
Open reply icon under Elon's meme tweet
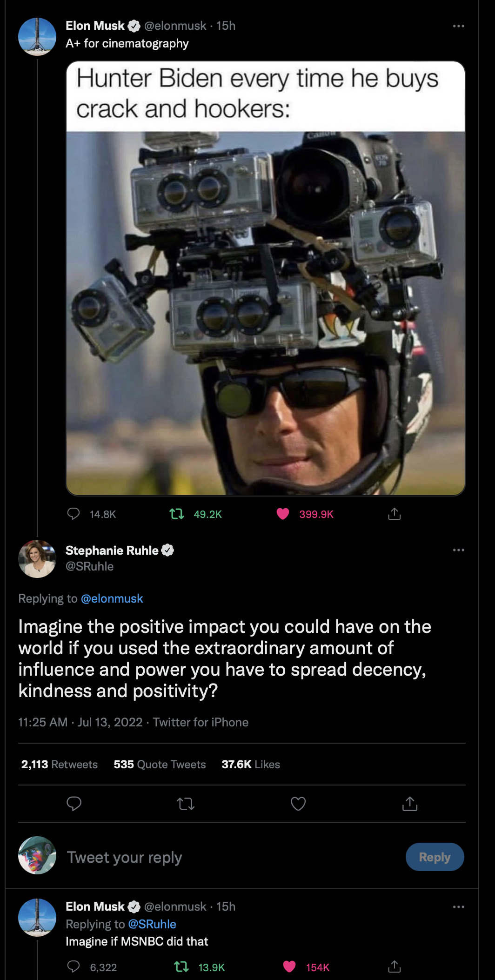[x=74, y=514]
